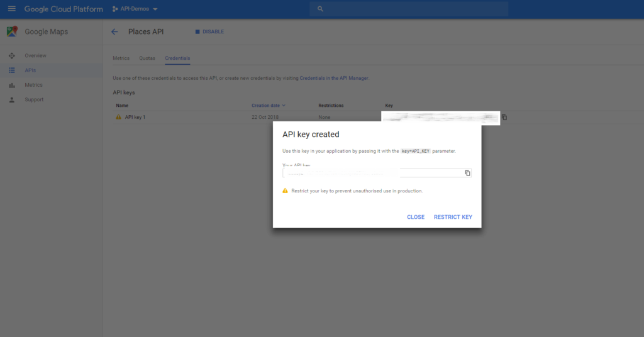Image resolution: width=644 pixels, height=337 pixels.
Task: Click CLOSE in the dialog
Action: click(x=416, y=217)
